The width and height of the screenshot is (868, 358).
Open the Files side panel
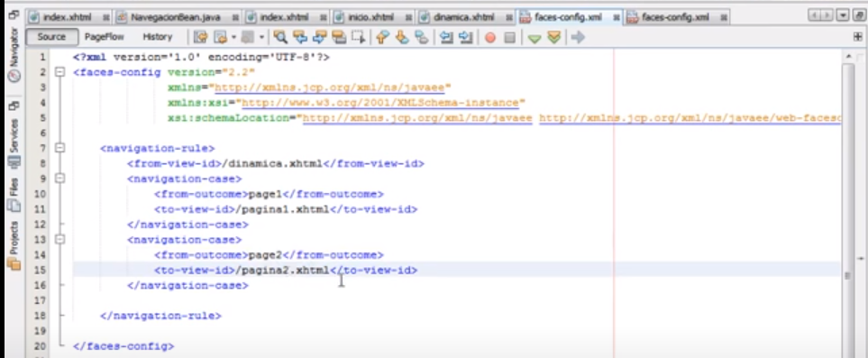pos(14,195)
